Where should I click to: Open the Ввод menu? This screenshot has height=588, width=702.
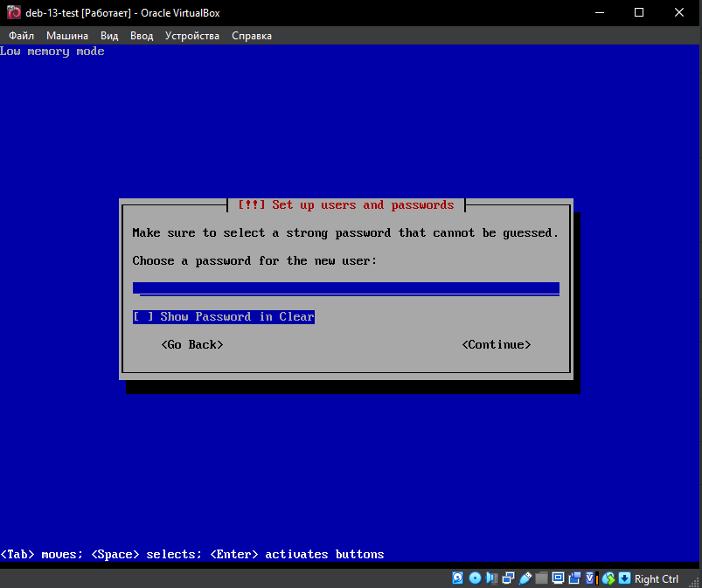pos(141,36)
